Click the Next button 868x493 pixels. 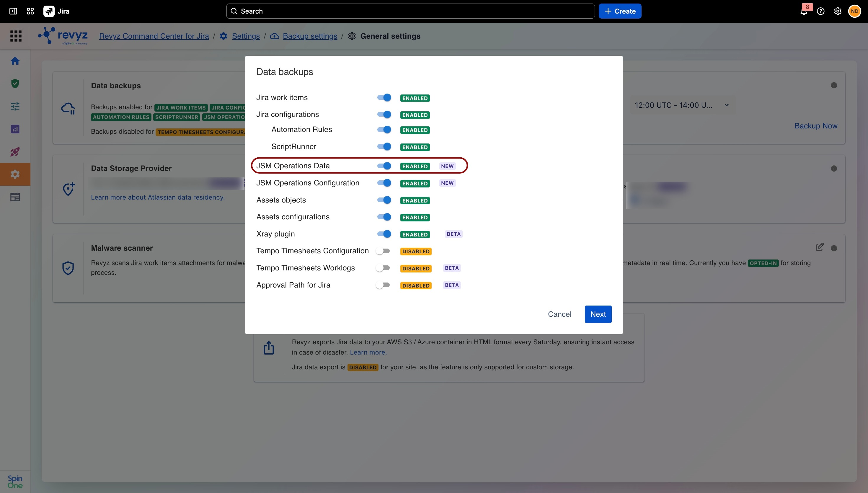598,314
